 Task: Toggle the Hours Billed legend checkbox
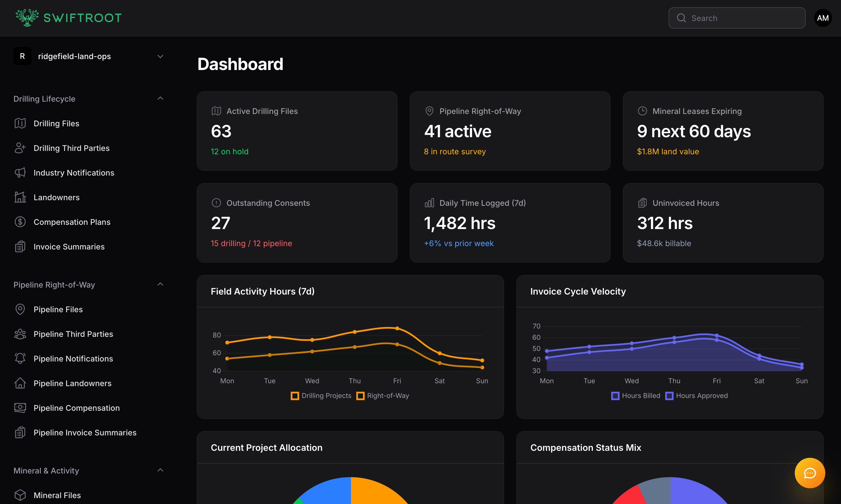(x=615, y=396)
